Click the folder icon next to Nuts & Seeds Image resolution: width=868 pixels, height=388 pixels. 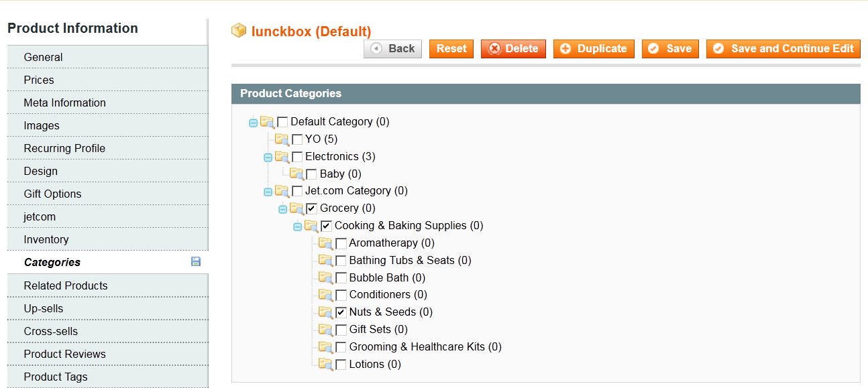pos(326,312)
